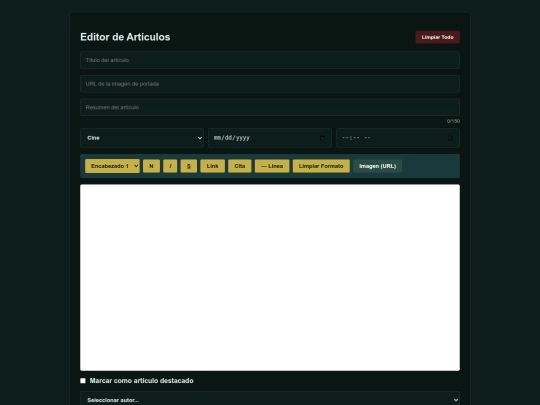
Task: Click the 0/150 character counter
Action: click(x=453, y=121)
